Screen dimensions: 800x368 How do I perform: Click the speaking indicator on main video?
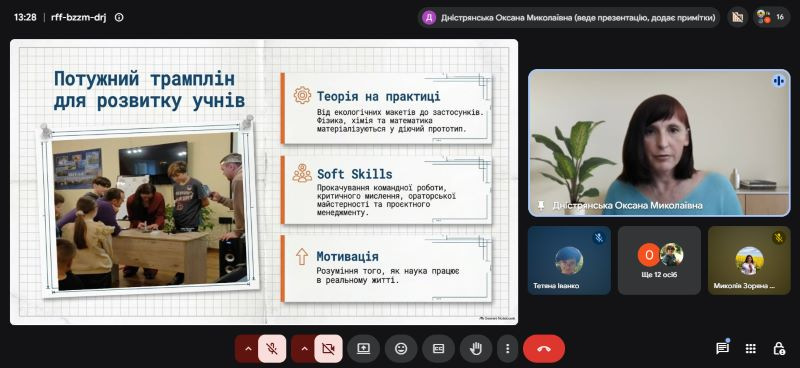(x=778, y=81)
